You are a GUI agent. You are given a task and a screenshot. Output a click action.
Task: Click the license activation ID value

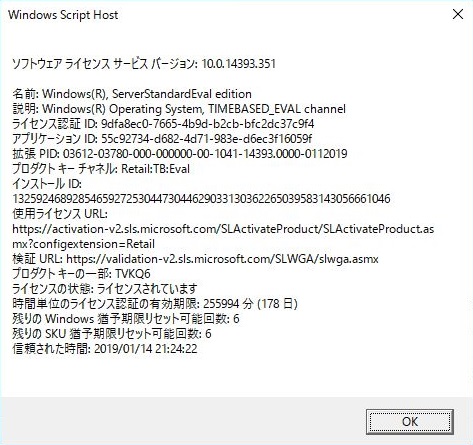[207, 124]
